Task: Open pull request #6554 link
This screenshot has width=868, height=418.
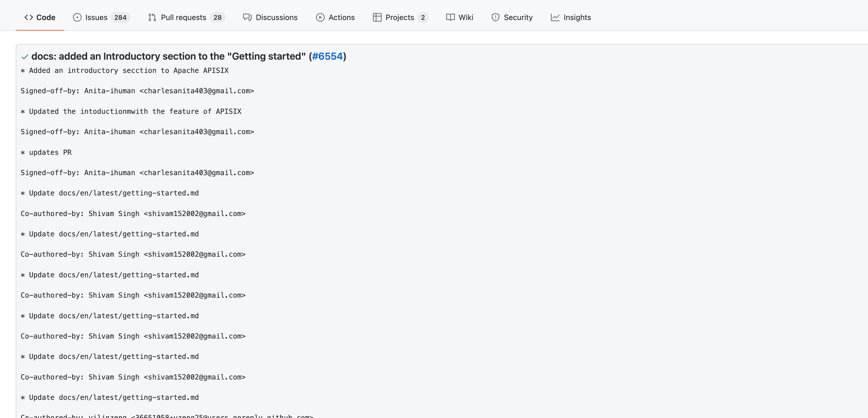Action: [x=327, y=56]
